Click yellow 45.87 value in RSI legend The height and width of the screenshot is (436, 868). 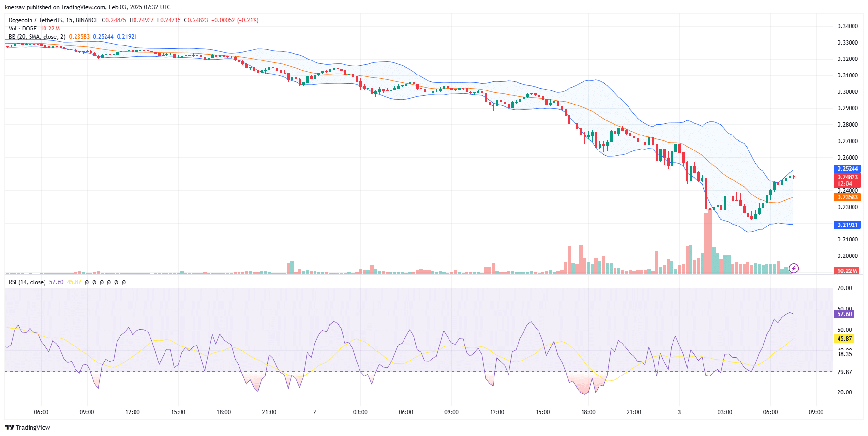pyautogui.click(x=74, y=282)
